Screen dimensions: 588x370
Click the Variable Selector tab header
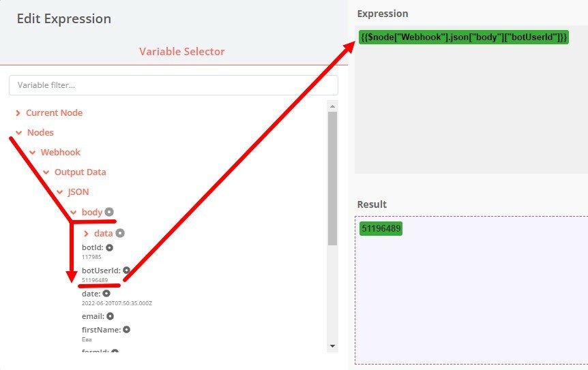181,52
